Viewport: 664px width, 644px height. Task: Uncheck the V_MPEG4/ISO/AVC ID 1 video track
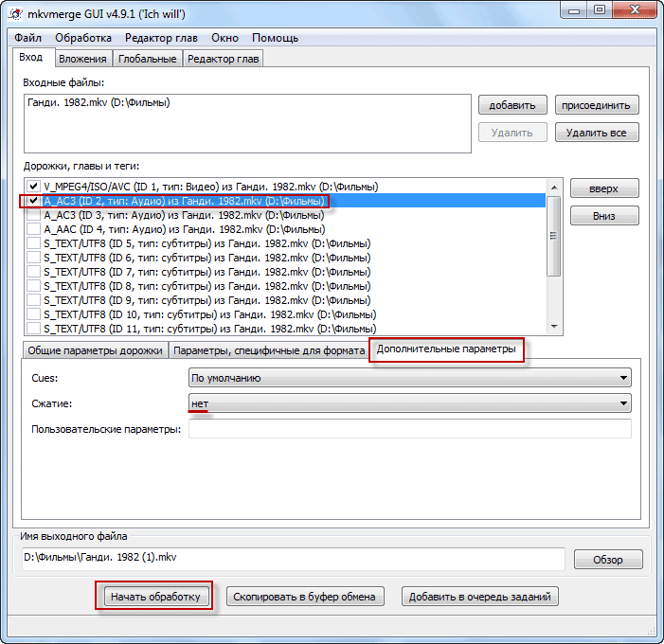click(33, 187)
